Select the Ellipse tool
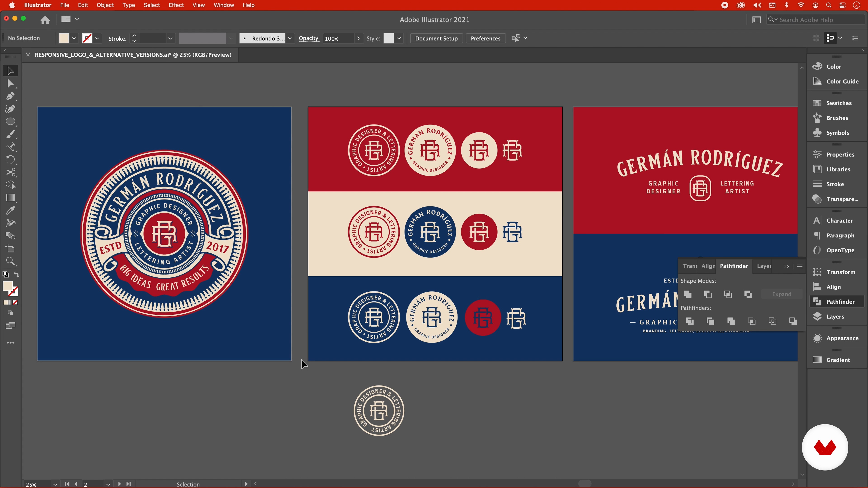This screenshot has width=868, height=488. click(x=10, y=122)
